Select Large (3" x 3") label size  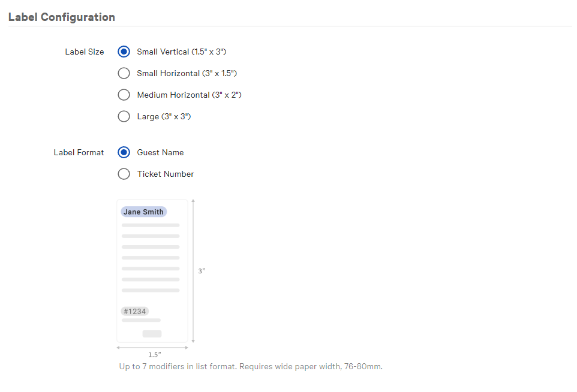(x=124, y=116)
